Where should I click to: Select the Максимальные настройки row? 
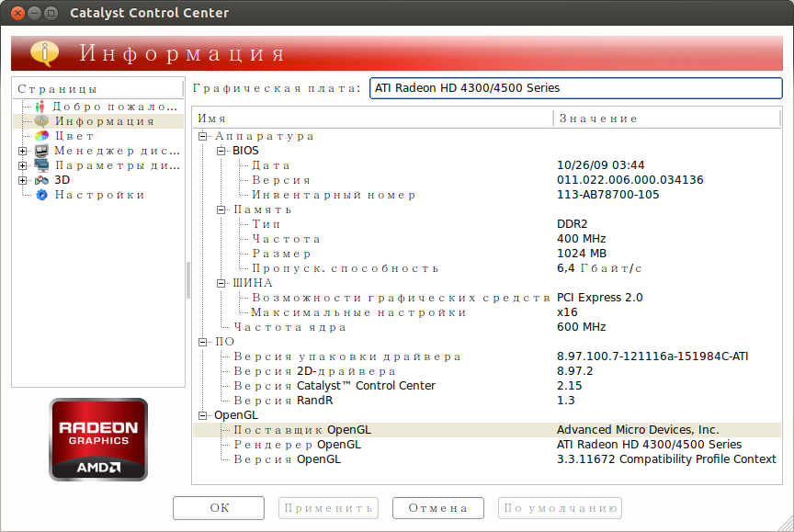point(487,311)
